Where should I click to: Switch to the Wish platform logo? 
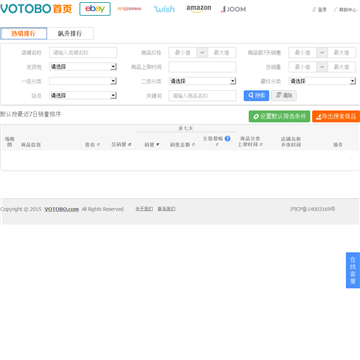tap(164, 9)
